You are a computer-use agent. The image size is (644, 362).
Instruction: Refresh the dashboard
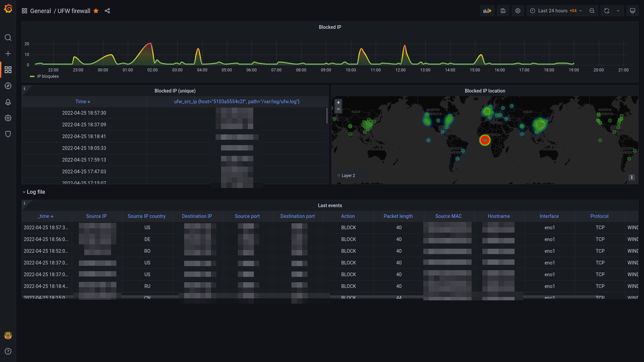point(607,11)
